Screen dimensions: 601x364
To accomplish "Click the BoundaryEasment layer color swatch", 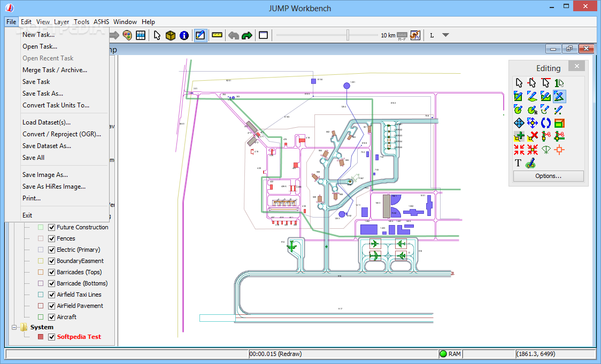I will coord(41,261).
